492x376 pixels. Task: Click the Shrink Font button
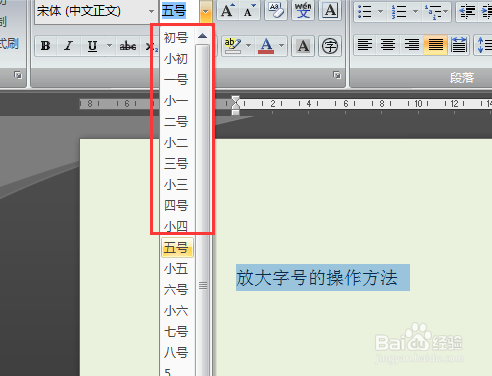tap(250, 11)
